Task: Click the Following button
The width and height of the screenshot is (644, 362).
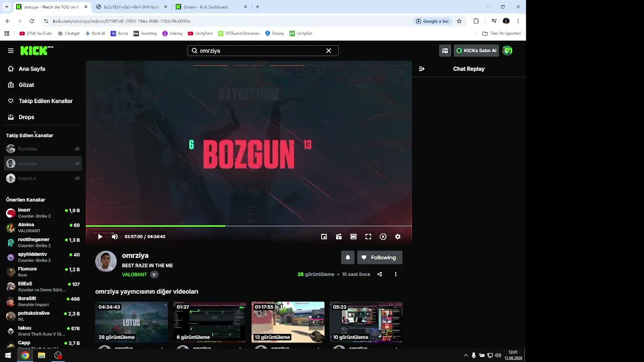Action: (380, 257)
